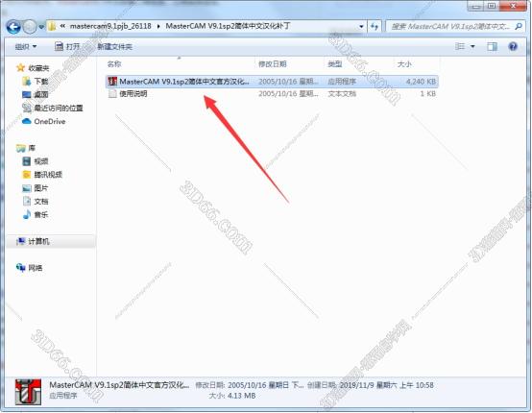Open the address bar history dropdown

tap(361, 27)
